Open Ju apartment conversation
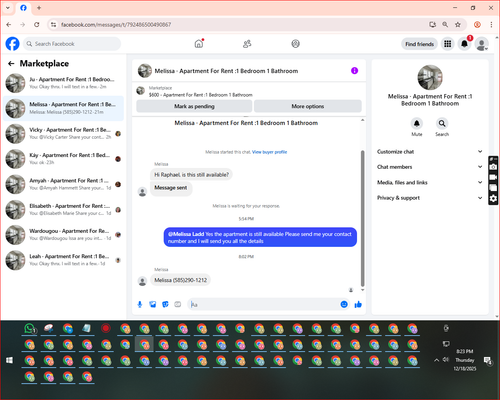Screen dimensions: 500x400 pos(63,83)
